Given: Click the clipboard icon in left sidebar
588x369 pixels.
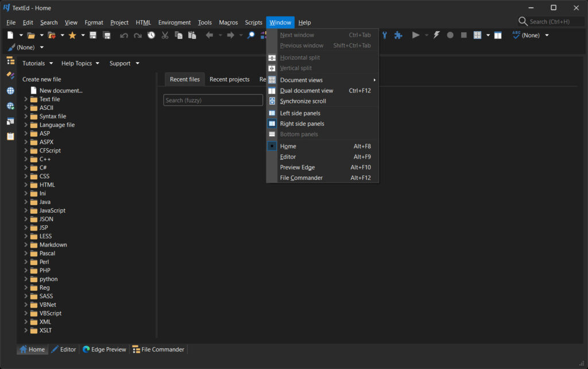Looking at the screenshot, I should click(10, 136).
